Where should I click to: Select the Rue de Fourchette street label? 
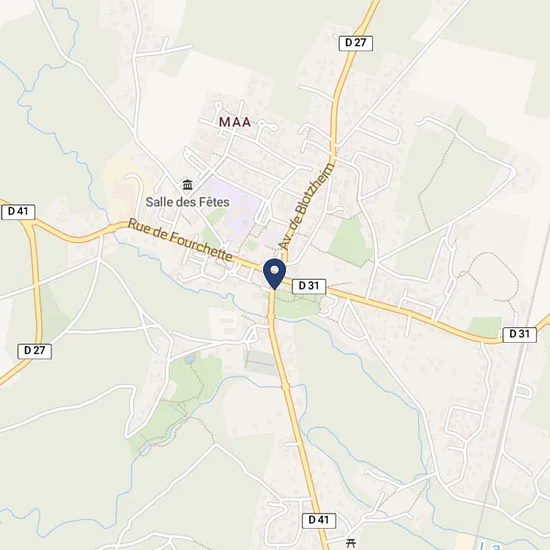click(x=180, y=240)
